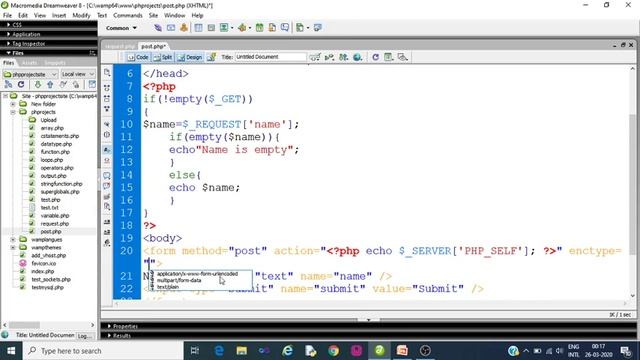640x360 pixels.
Task: Collapse the Files panel group
Action: point(9,53)
